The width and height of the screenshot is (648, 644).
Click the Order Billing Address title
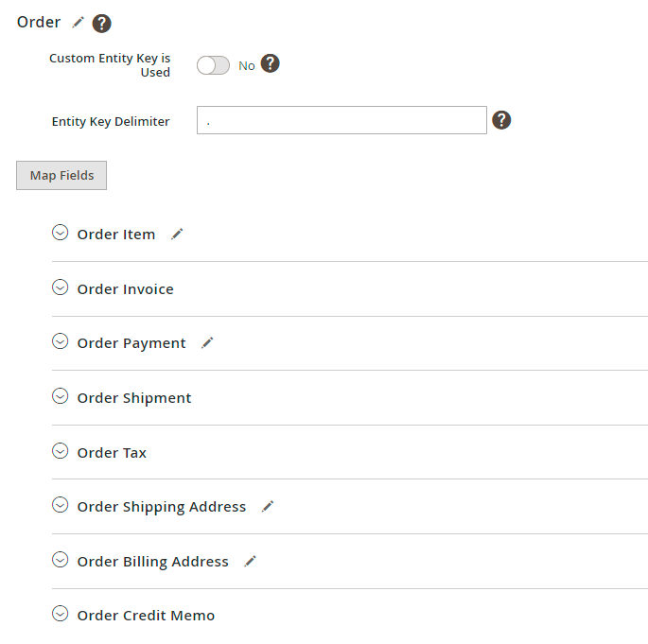(152, 562)
